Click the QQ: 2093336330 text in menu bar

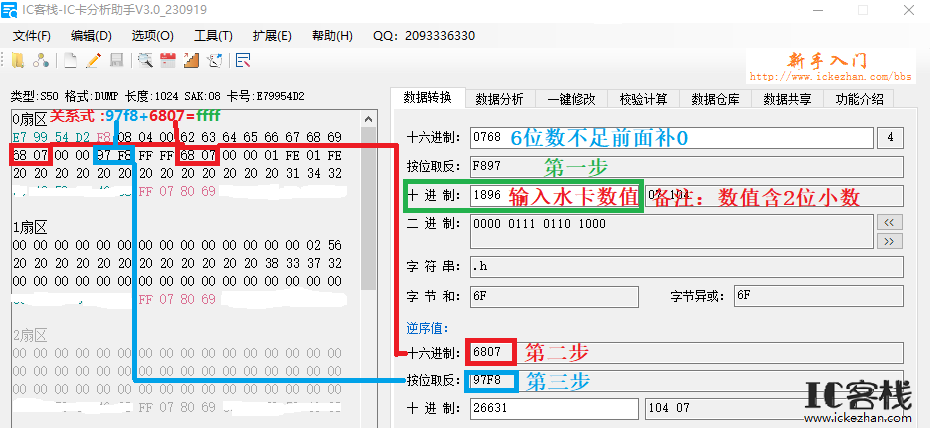[x=424, y=36]
